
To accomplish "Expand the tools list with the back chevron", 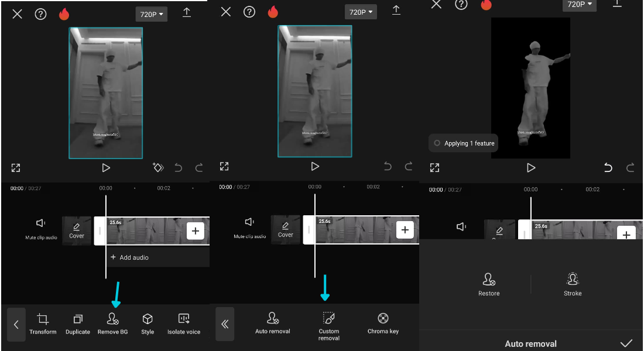I will click(x=16, y=324).
